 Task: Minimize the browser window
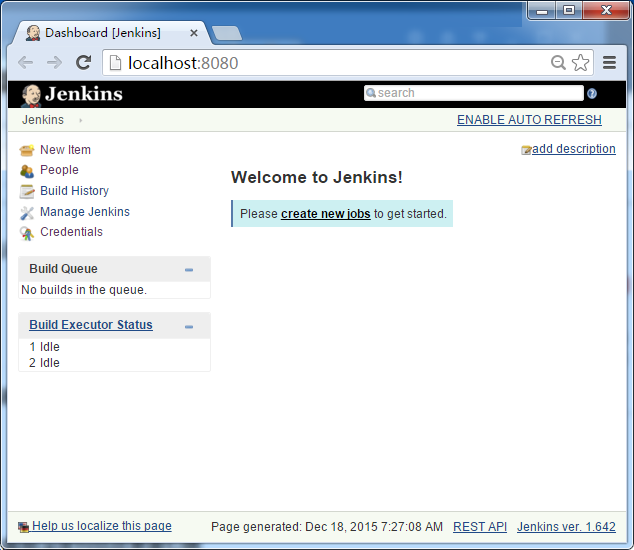(542, 10)
